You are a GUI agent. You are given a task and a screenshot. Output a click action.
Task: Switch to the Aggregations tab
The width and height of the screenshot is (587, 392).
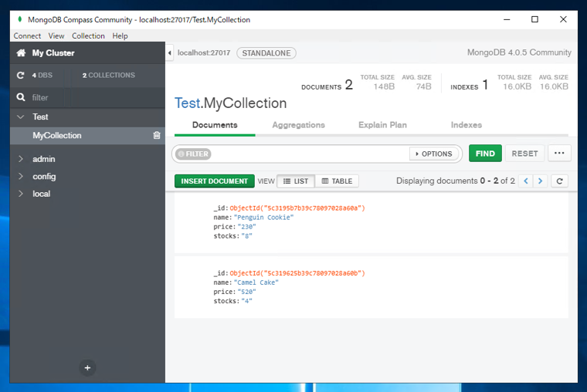point(298,125)
